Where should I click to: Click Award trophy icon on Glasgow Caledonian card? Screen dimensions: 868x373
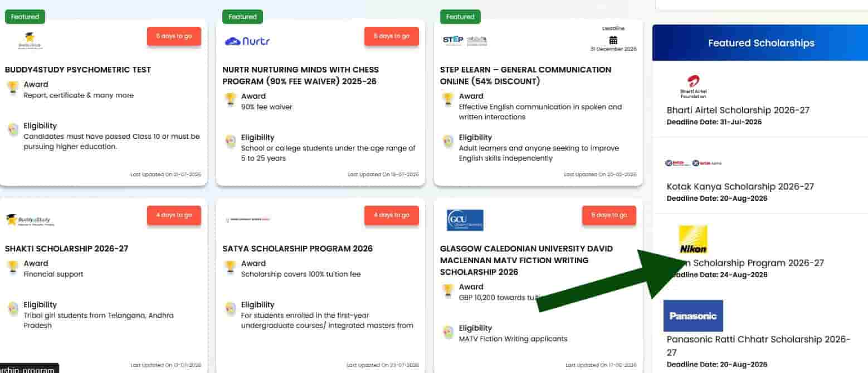click(x=448, y=290)
